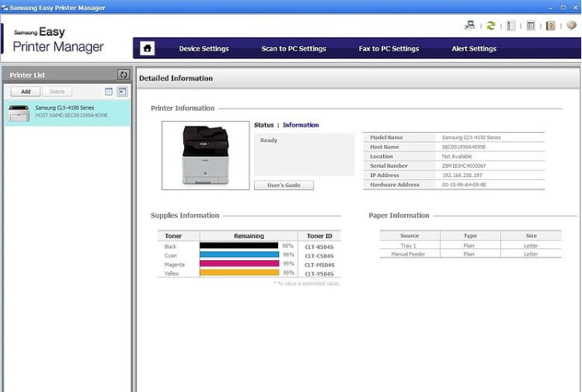Click the Detailed Information panel title
This screenshot has width=582, height=392.
tap(176, 78)
